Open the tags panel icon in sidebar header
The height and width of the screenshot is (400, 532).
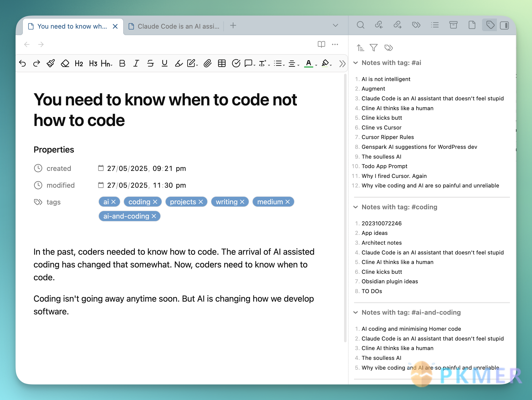click(416, 25)
